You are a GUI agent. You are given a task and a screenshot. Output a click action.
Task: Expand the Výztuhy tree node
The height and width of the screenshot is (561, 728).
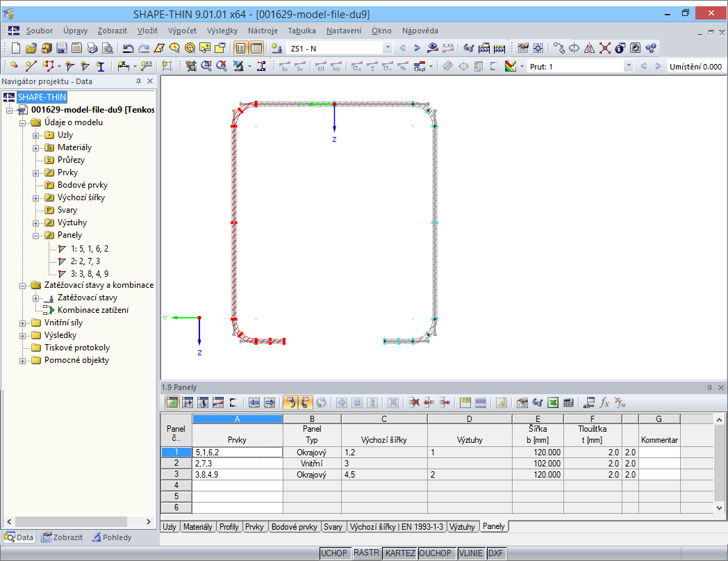[35, 224]
